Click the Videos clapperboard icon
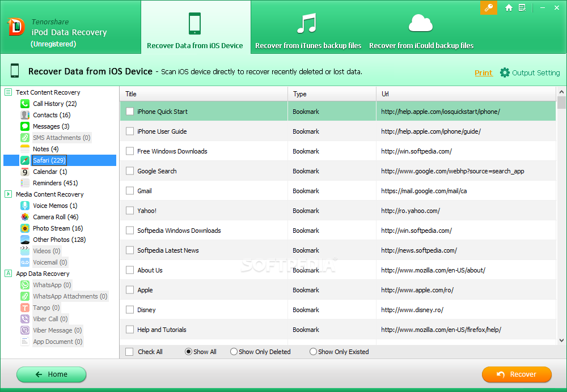Image resolution: width=567 pixels, height=392 pixels. [x=25, y=251]
